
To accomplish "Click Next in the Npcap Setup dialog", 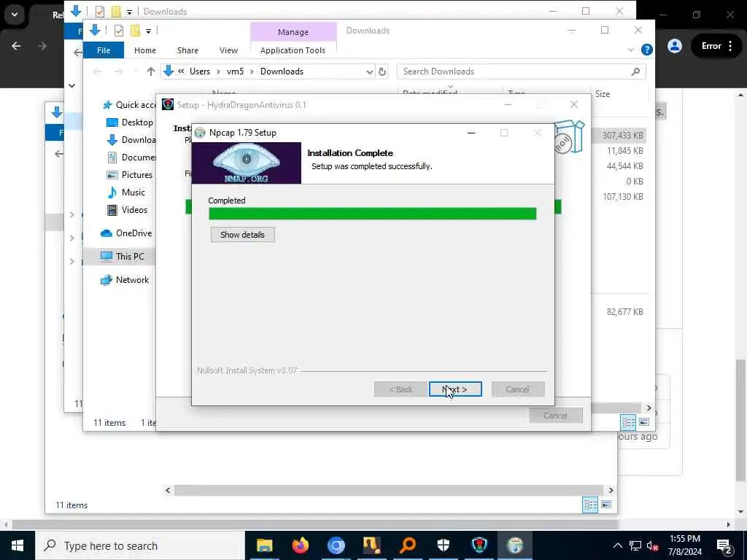I will tap(455, 389).
